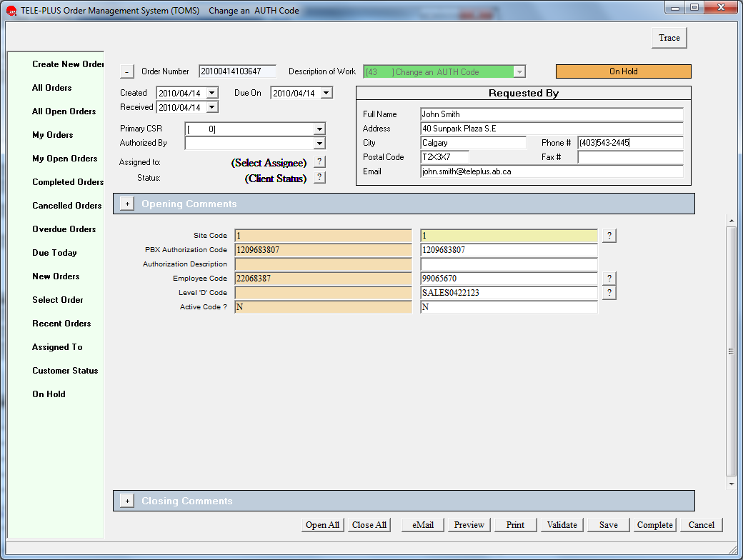Click the Postal Code field
Viewport: 743px width, 560px height.
click(445, 157)
